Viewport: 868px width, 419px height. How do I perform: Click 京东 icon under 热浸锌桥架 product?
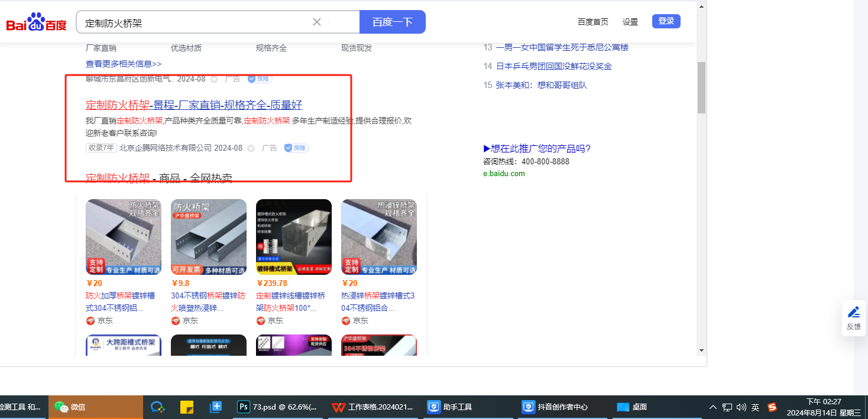coord(346,321)
